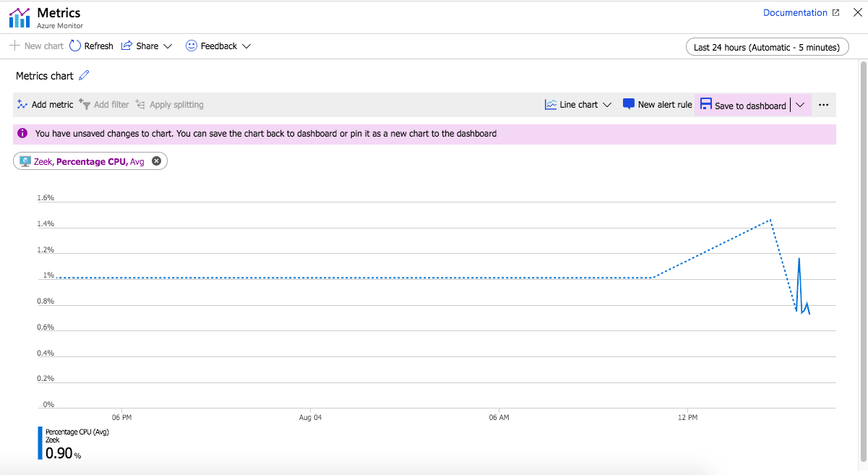
Task: Create a New alert rule via its label
Action: pos(665,104)
